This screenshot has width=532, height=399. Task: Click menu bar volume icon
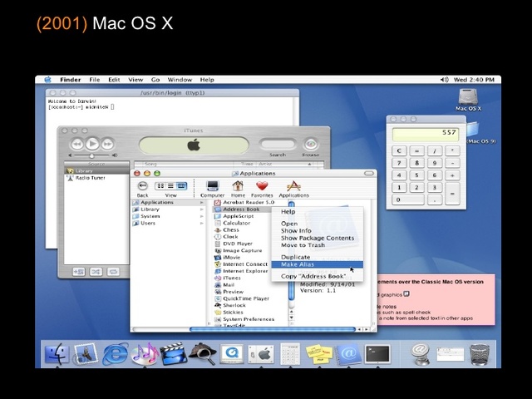444,80
